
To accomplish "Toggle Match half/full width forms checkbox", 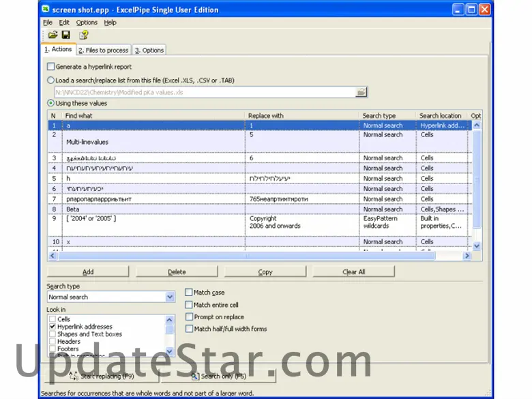I will pyautogui.click(x=189, y=329).
